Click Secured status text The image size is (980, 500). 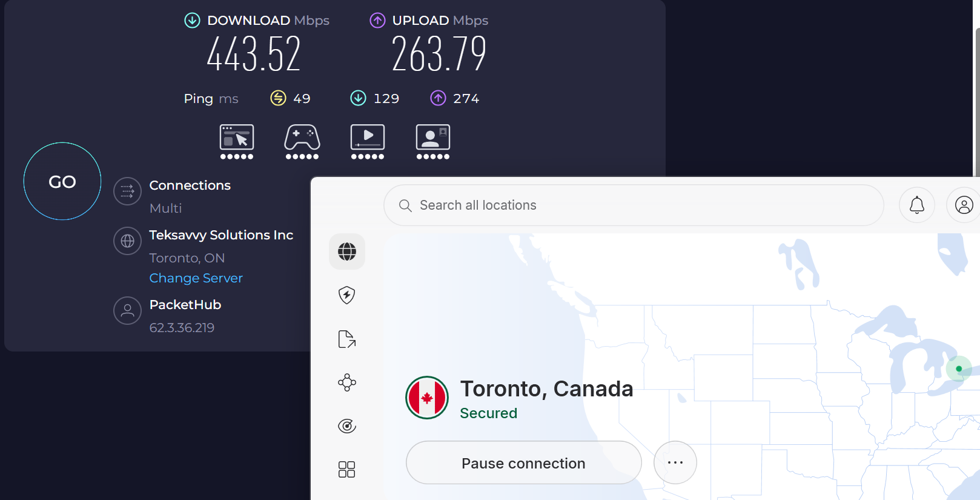point(489,413)
